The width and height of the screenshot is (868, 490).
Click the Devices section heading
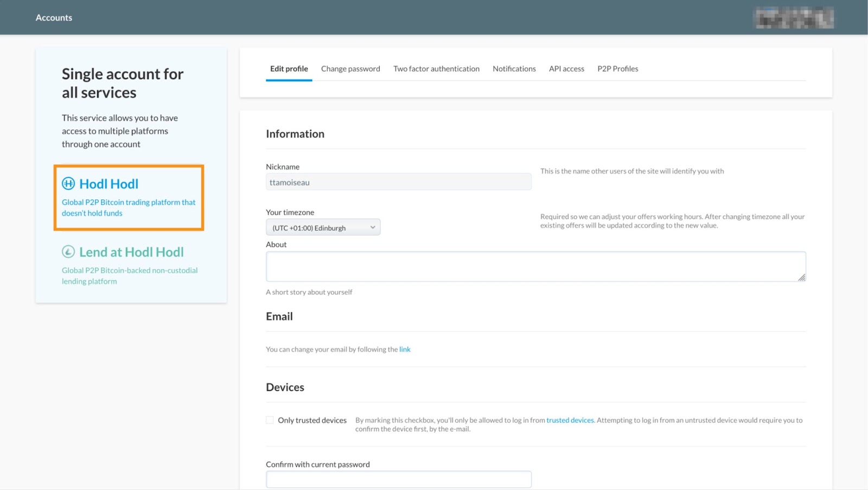coord(285,388)
